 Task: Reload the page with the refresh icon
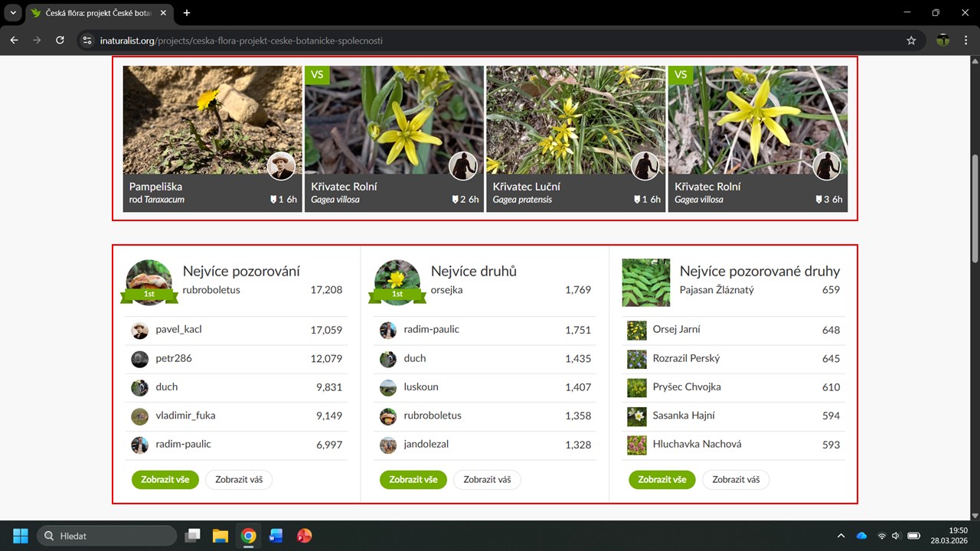click(x=60, y=41)
